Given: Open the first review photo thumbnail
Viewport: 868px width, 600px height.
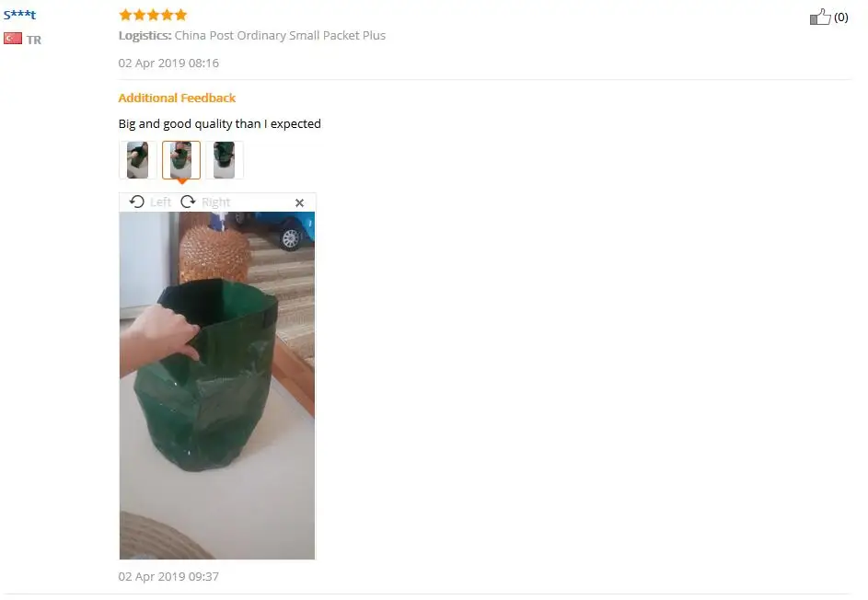Looking at the screenshot, I should pos(138,160).
